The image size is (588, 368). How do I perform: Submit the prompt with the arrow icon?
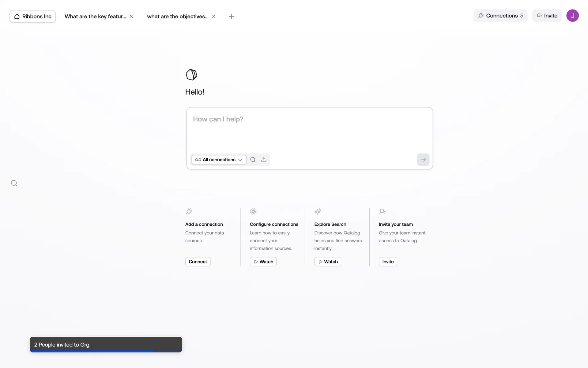423,159
